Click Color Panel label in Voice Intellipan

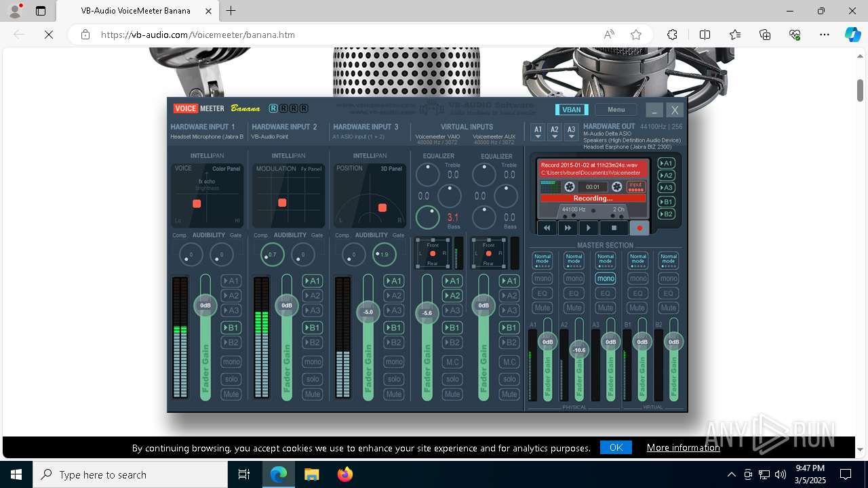[x=226, y=169]
